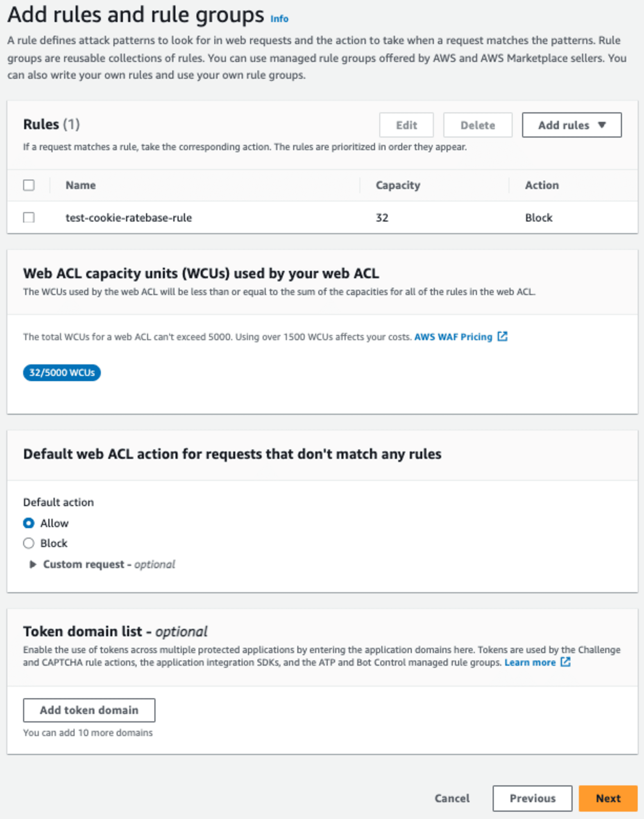
Task: Click the Capacity column header
Action: 398,185
